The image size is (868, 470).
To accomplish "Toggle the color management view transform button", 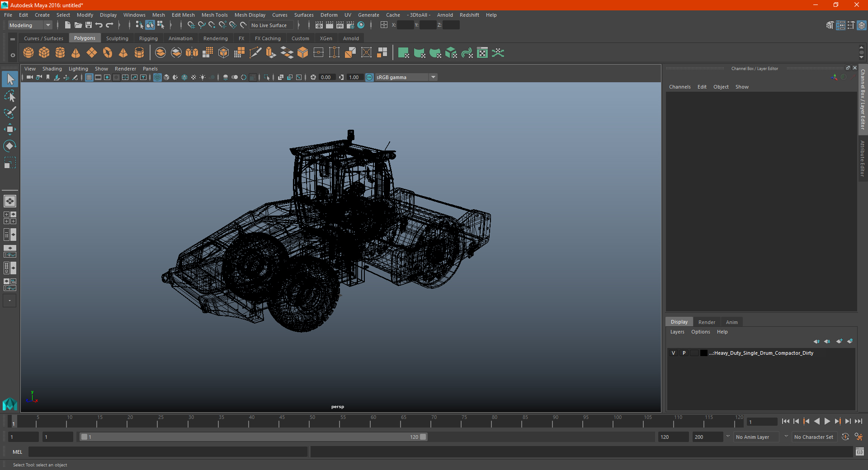I will (x=369, y=77).
